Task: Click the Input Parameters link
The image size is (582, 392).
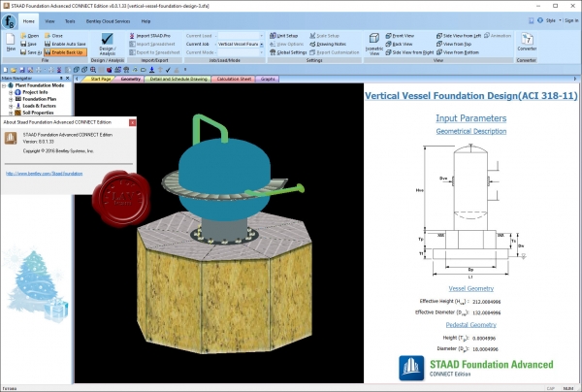Action: tap(471, 118)
